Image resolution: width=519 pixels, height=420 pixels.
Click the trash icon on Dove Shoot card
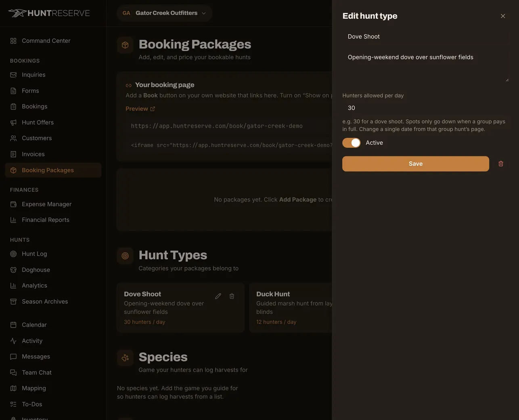point(232,296)
